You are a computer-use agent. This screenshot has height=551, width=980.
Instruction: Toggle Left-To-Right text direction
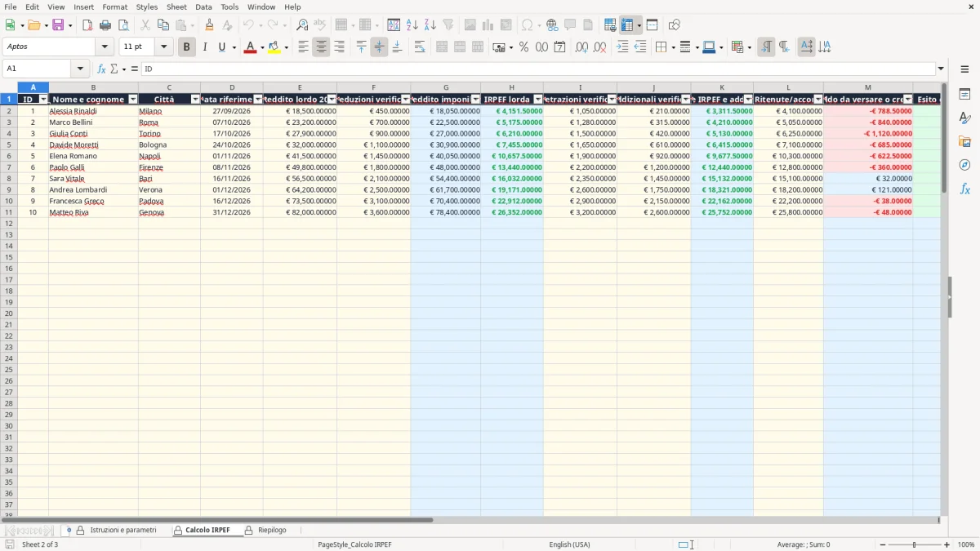pyautogui.click(x=766, y=47)
